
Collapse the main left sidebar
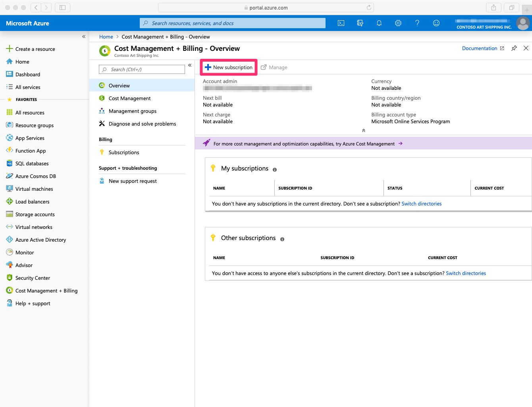[84, 37]
